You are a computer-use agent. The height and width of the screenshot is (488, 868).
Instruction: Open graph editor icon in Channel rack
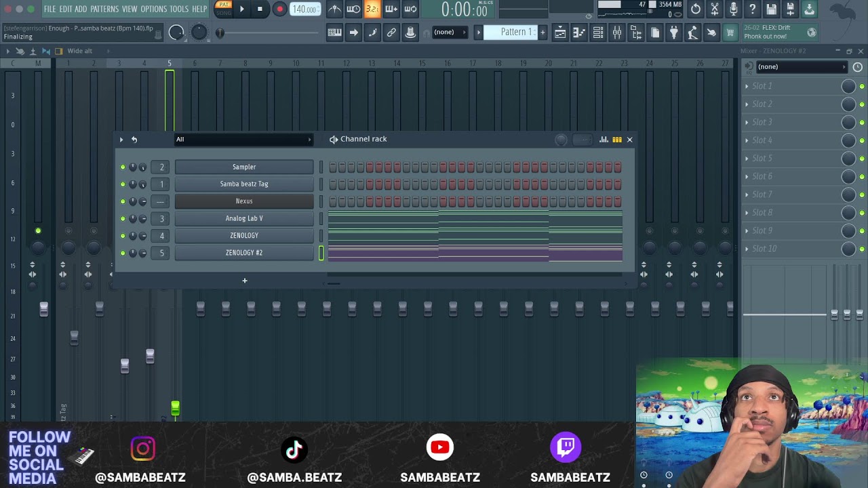604,140
